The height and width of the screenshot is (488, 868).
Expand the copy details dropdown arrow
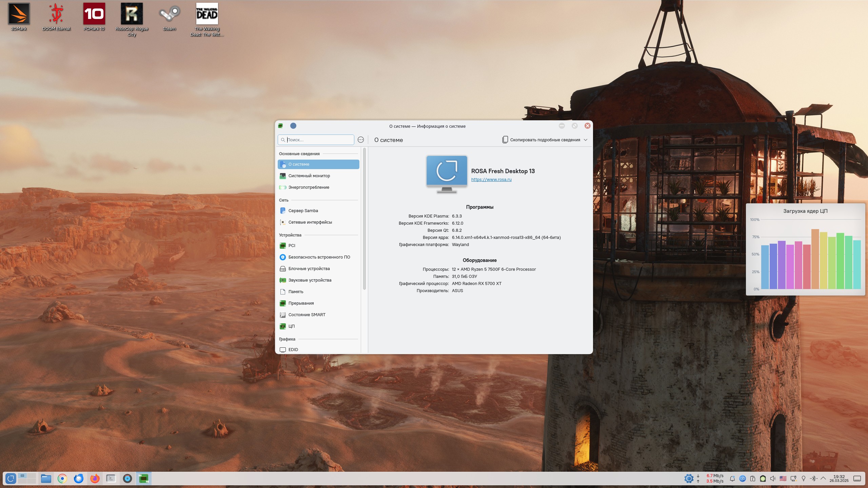(586, 140)
